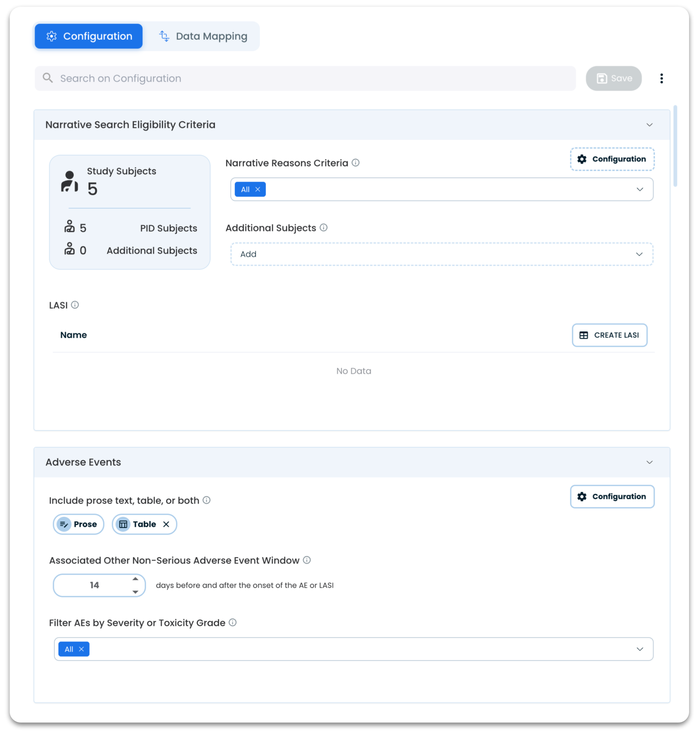Expand the Severity or Toxicity Grade dropdown
The height and width of the screenshot is (737, 700).
coord(639,649)
